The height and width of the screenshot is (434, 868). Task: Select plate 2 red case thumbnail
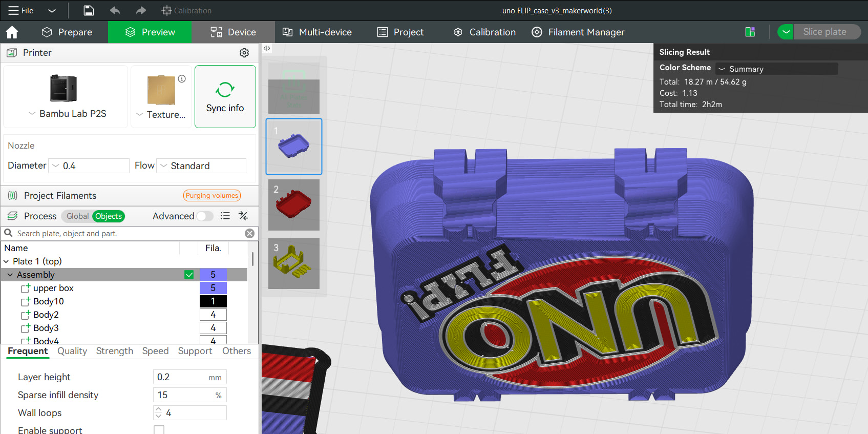(294, 205)
